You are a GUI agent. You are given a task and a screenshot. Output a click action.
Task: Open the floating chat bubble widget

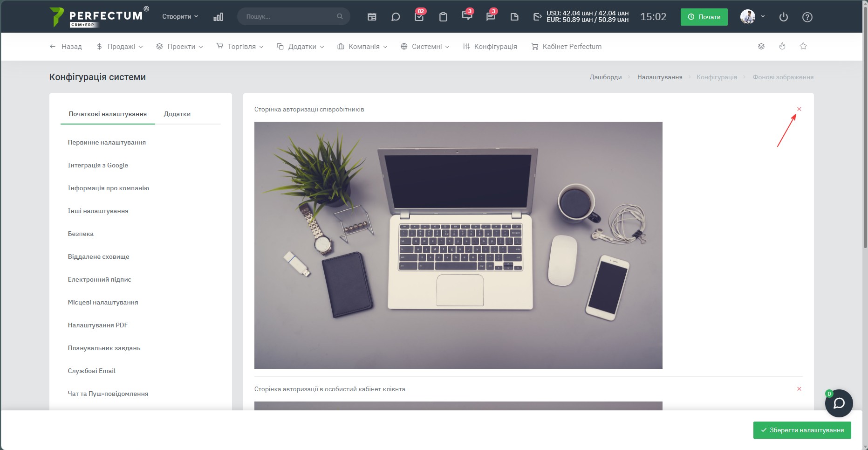click(x=839, y=403)
